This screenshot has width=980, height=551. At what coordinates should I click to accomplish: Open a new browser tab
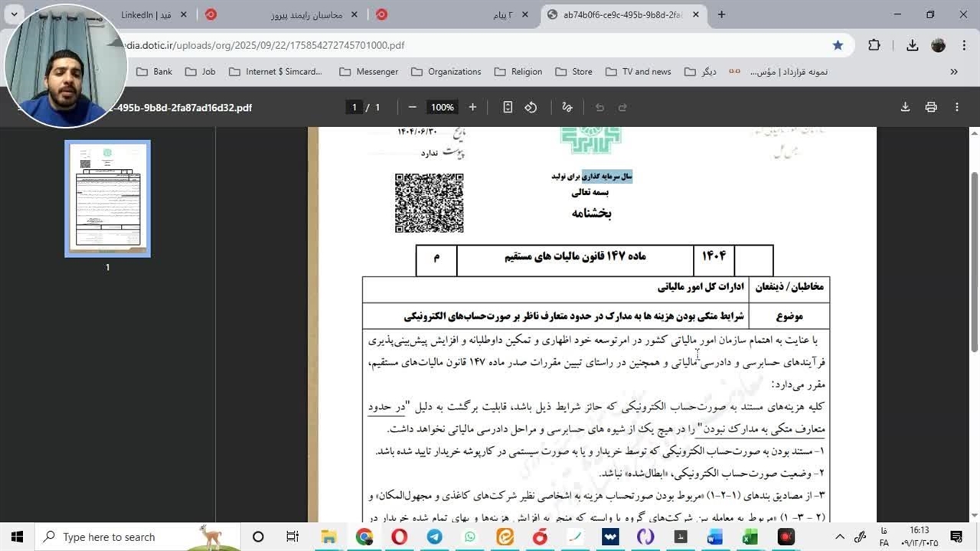(721, 15)
